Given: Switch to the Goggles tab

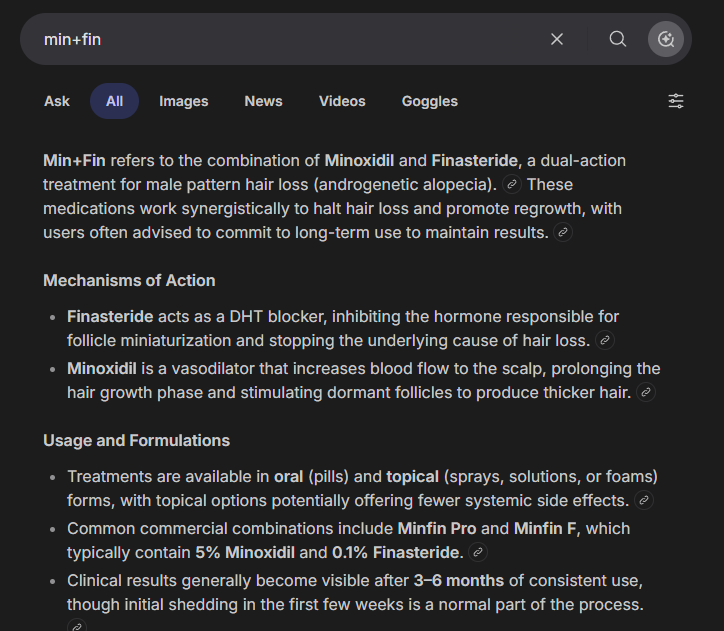Looking at the screenshot, I should click(x=430, y=101).
